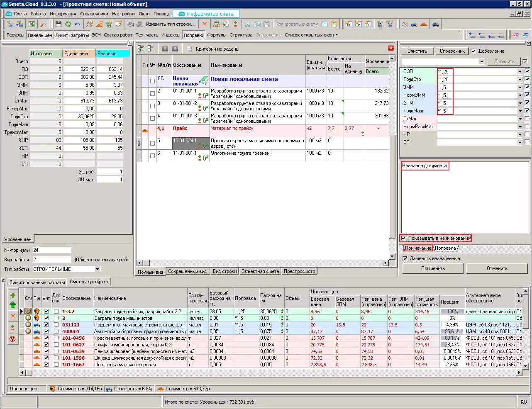The width and height of the screenshot is (532, 409).
Task: Check the СтМат row checkbox
Action: click(x=527, y=119)
